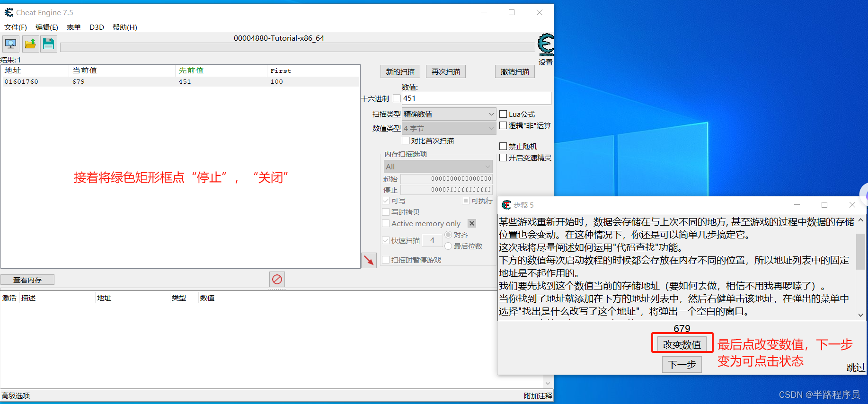Click the 查看内存 button

click(27, 280)
